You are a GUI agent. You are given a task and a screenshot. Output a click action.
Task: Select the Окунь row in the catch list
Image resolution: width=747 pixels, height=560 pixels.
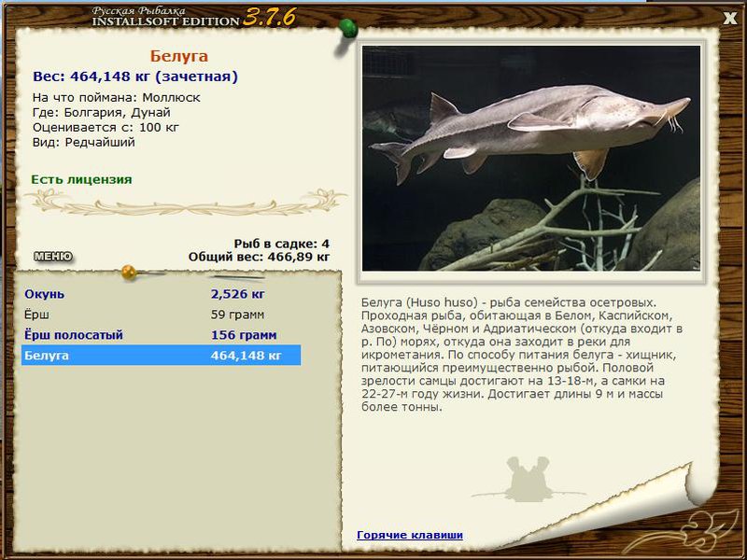(161, 294)
